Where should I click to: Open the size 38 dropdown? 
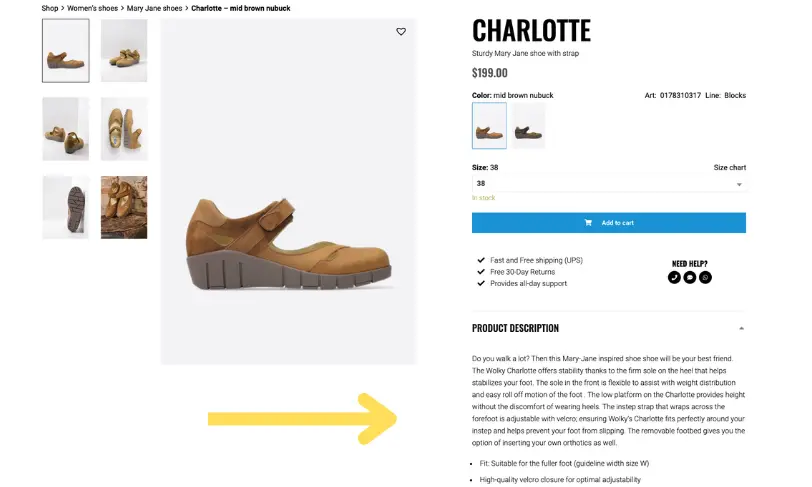pyautogui.click(x=608, y=184)
